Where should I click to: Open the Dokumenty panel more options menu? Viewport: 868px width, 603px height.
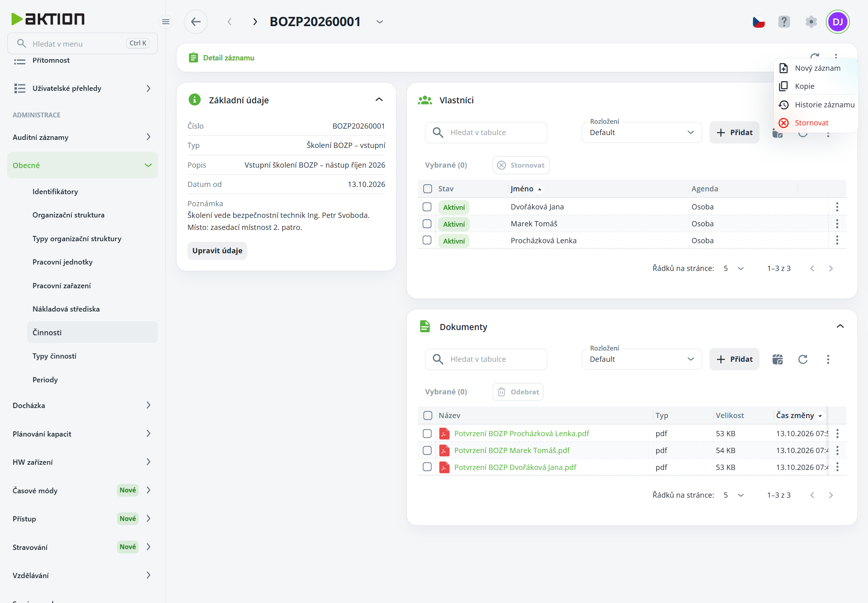(828, 359)
